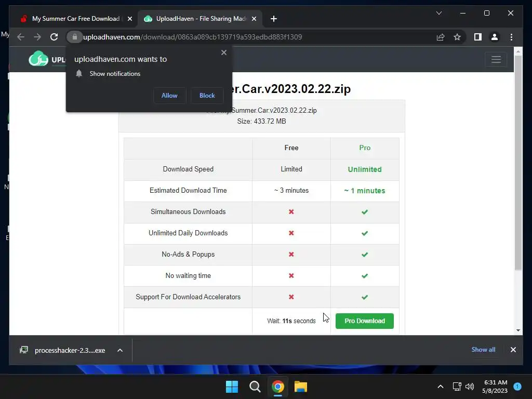Click the network tray icon

point(457,387)
